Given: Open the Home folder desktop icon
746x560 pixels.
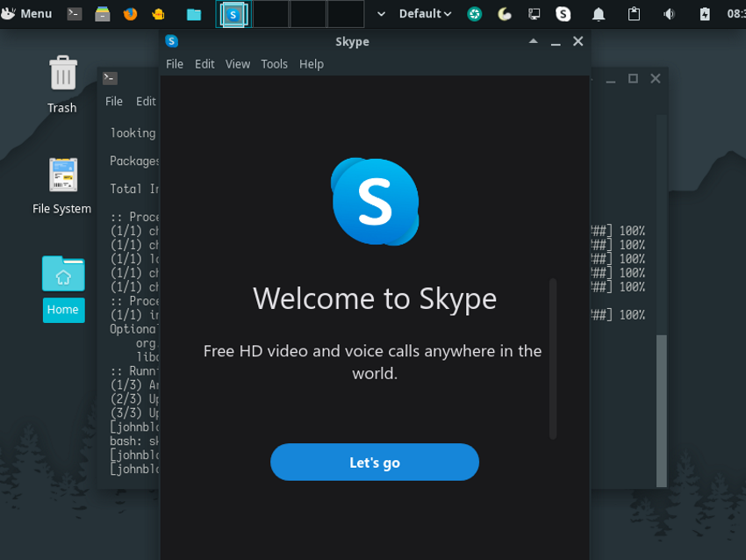Looking at the screenshot, I should click(x=63, y=289).
